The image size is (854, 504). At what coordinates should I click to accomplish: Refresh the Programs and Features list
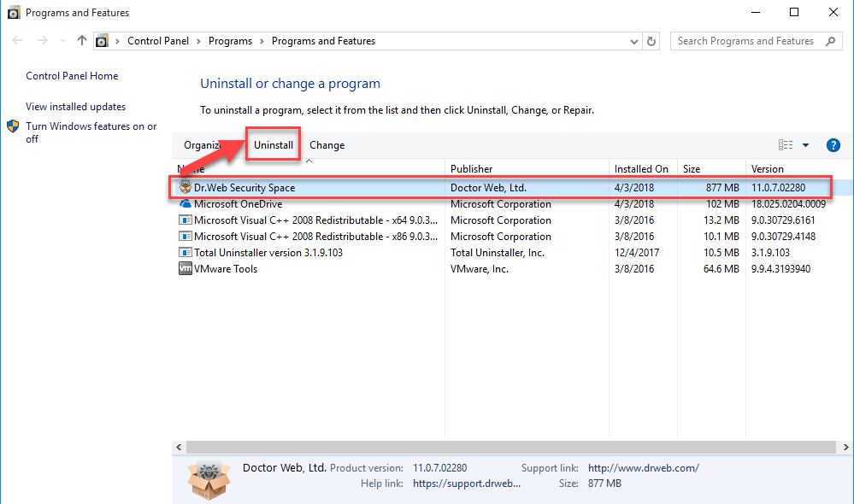click(651, 41)
